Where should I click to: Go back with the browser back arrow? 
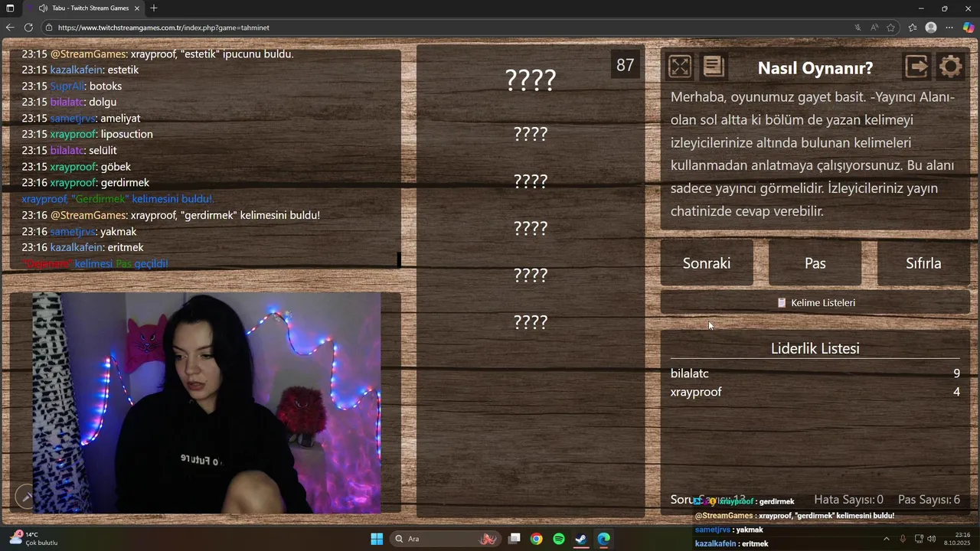tap(10, 28)
